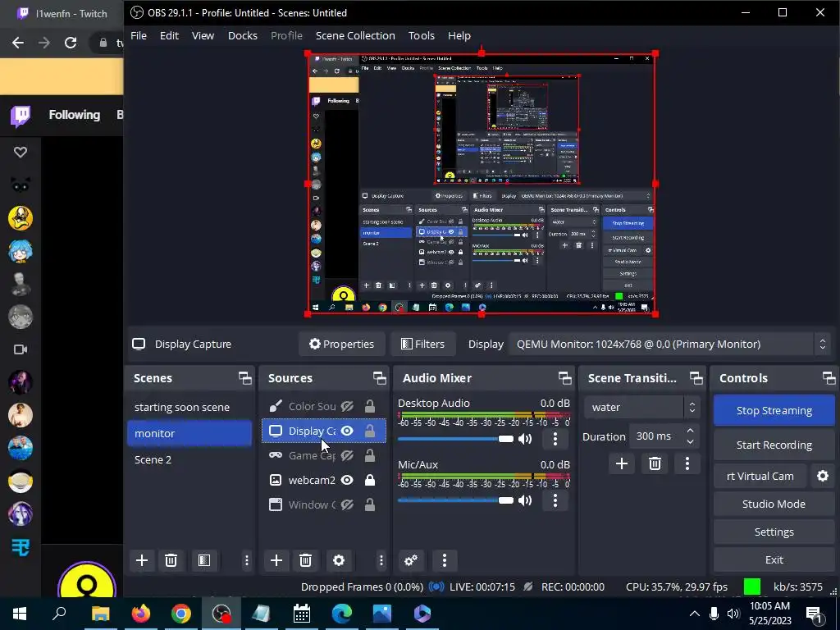Click the Exit button
Image resolution: width=840 pixels, height=630 pixels.
(774, 559)
